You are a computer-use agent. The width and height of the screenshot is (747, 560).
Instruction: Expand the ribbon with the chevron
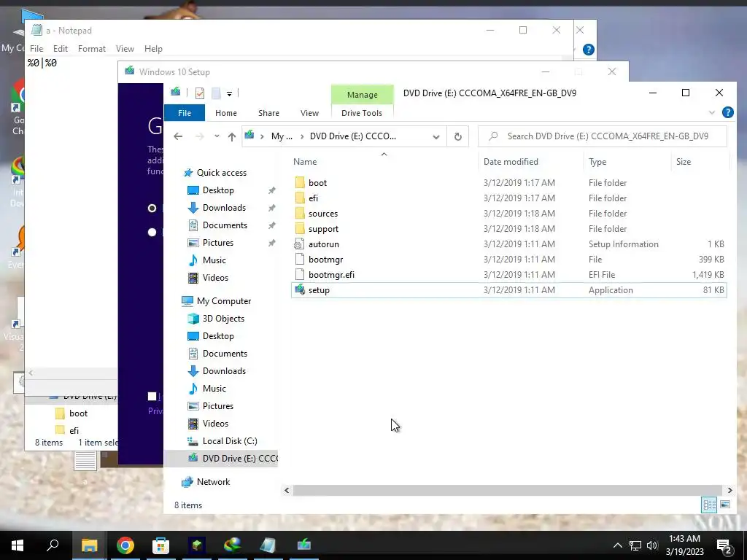[x=712, y=113]
